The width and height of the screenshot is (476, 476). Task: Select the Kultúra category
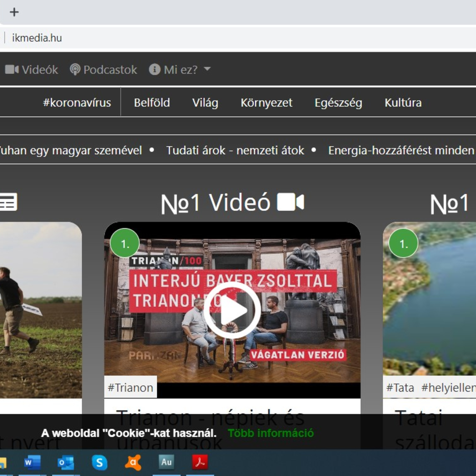(403, 102)
